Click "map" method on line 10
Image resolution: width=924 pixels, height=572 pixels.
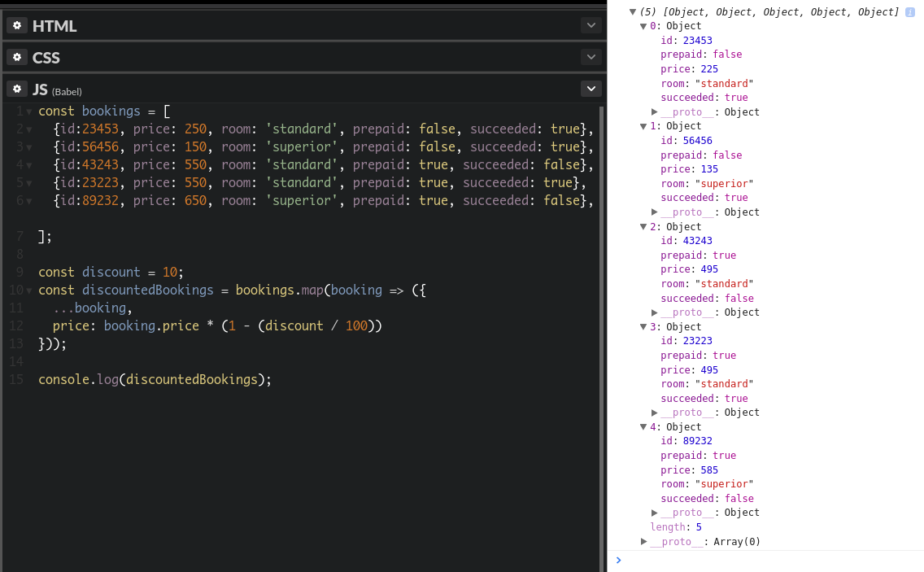[x=312, y=290]
